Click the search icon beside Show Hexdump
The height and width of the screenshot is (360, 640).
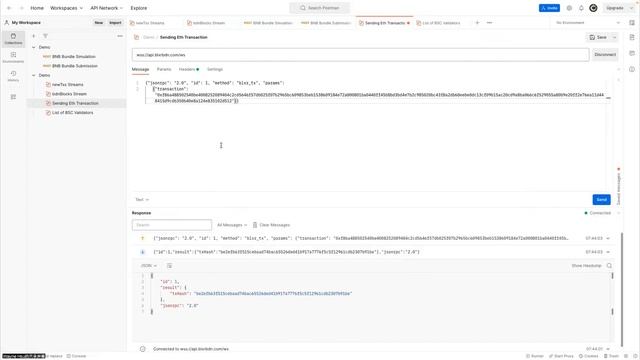(609, 266)
